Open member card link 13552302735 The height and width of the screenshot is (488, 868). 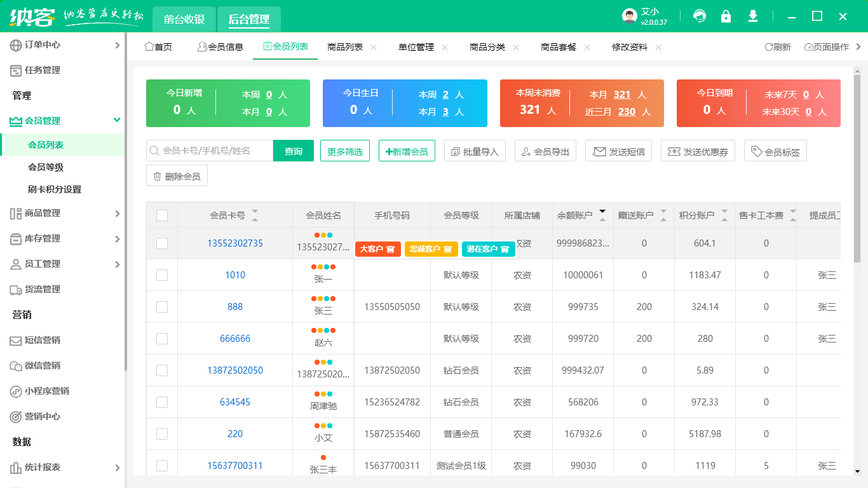click(x=235, y=243)
